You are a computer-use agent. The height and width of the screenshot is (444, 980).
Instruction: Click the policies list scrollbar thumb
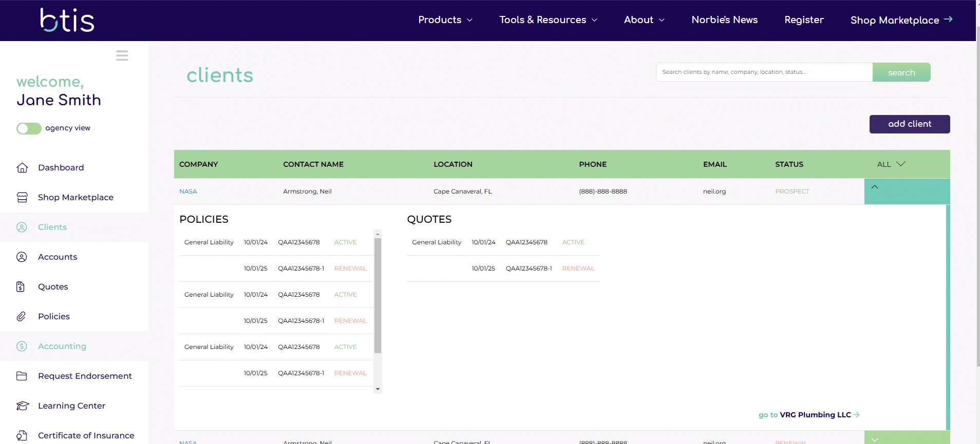[x=378, y=295]
